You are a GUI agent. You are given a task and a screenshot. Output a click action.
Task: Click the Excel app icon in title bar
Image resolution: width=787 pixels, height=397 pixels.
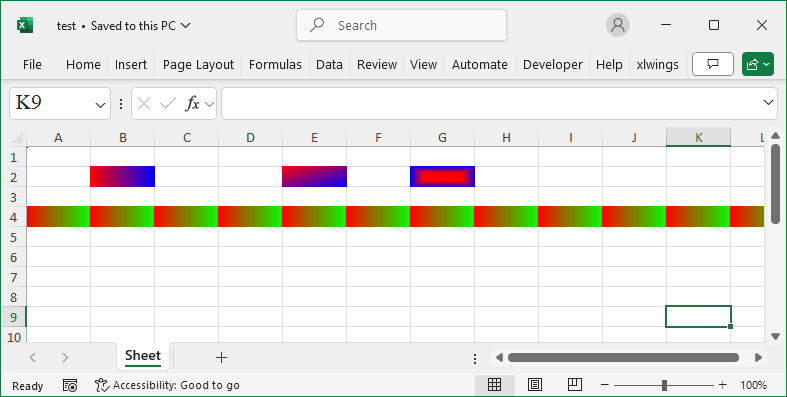25,25
